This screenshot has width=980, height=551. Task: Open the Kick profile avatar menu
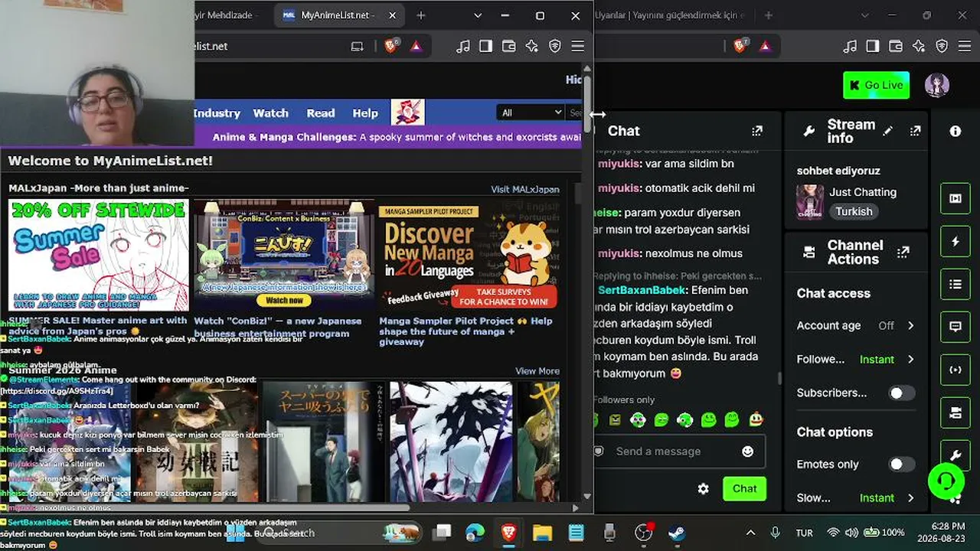click(x=937, y=85)
